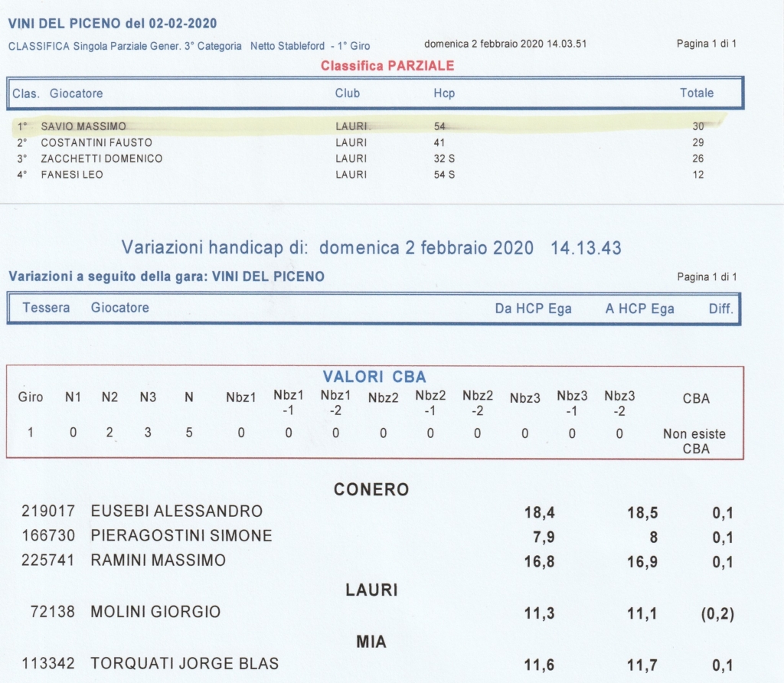Click the 'A HCP Ega' column header

(639, 309)
